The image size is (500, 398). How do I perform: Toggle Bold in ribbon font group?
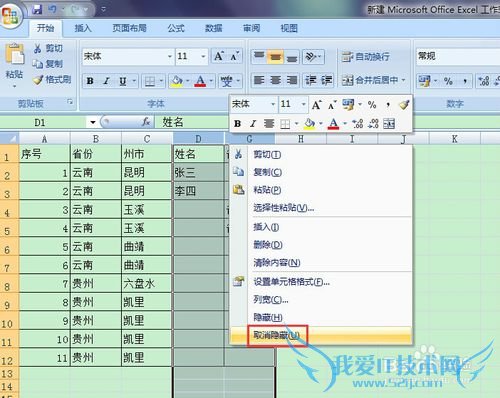click(90, 81)
